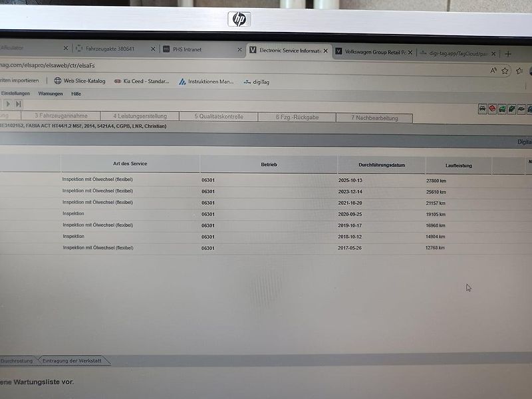The height and width of the screenshot is (399, 532).
Task: Switch to PHS Intranet browser tab
Action: point(202,49)
